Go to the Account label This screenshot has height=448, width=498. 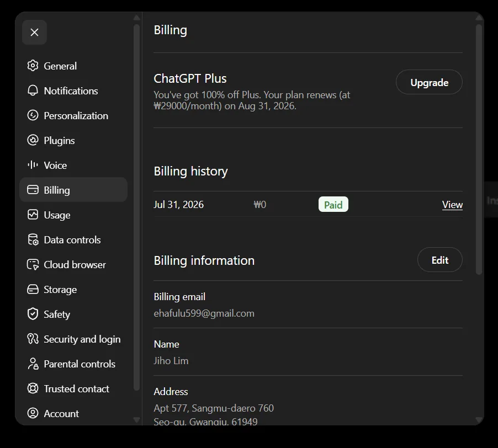point(61,413)
